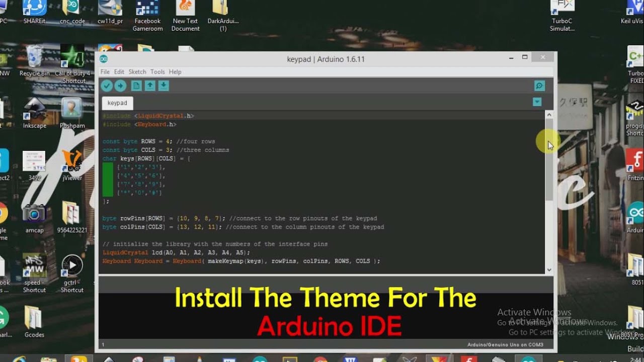Open the Sketch menu

point(137,72)
